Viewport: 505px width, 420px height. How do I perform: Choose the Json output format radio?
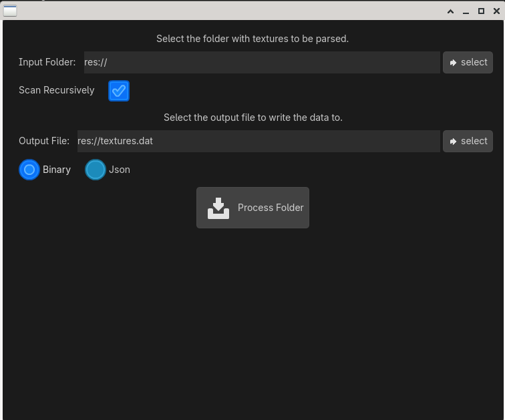tap(96, 170)
